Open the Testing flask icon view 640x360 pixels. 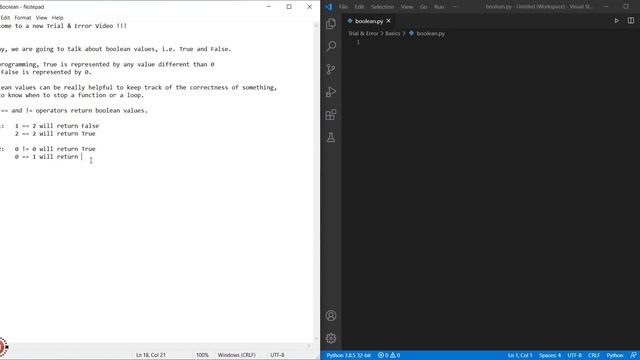331,138
